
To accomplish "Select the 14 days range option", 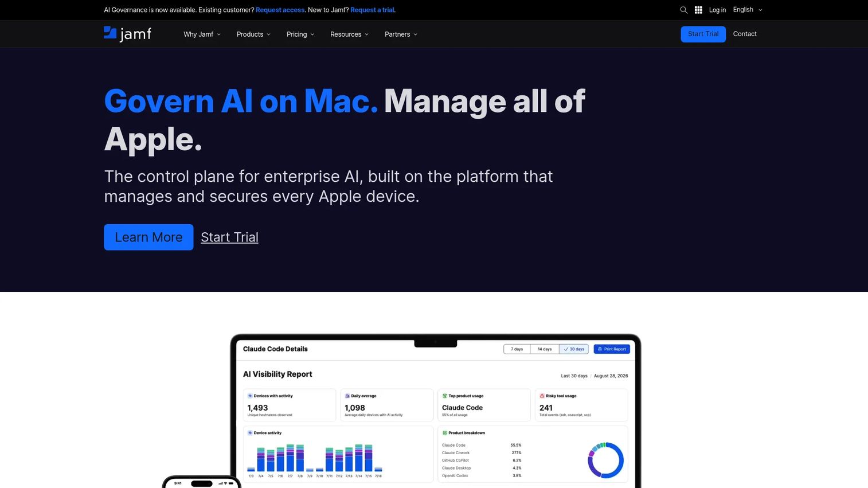I will [x=545, y=349].
